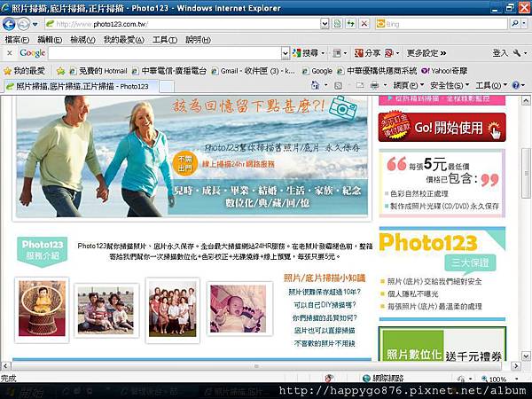532x399 pixels.
Task: Click the 網際網路 security zone in status bar
Action: click(x=383, y=379)
